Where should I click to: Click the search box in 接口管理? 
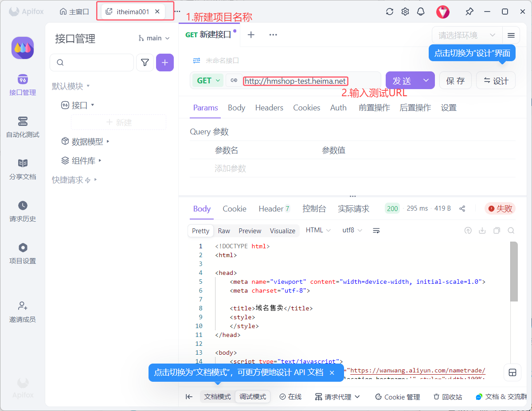click(x=92, y=63)
